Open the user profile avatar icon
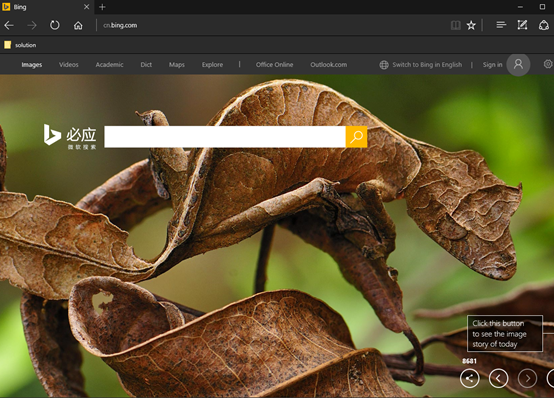554x398 pixels. tap(518, 65)
